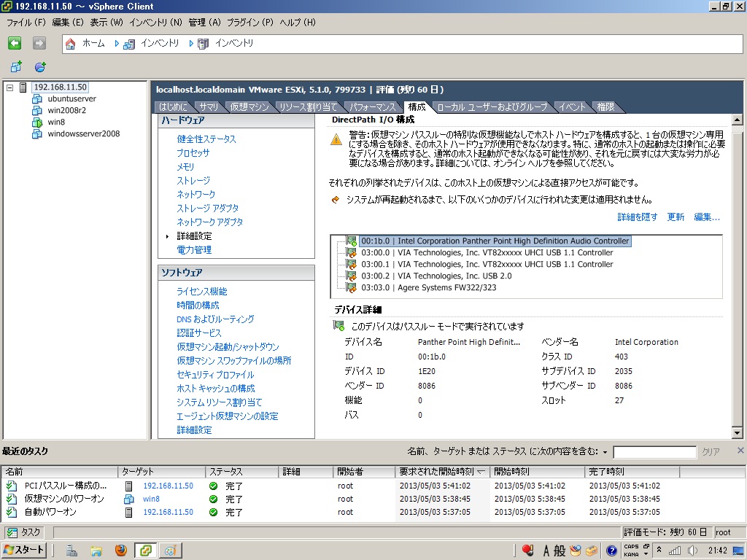Switch to the Performance tab
The width and height of the screenshot is (747, 560).
point(372,107)
